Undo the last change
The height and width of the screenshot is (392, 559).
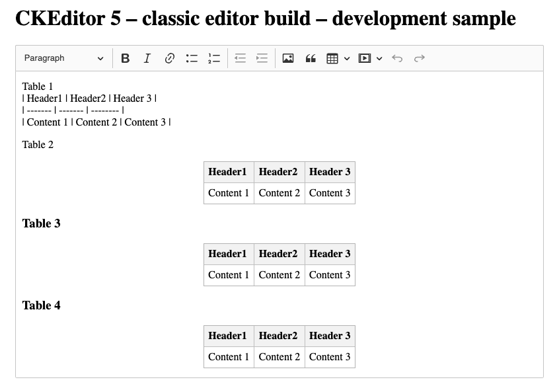click(x=397, y=58)
